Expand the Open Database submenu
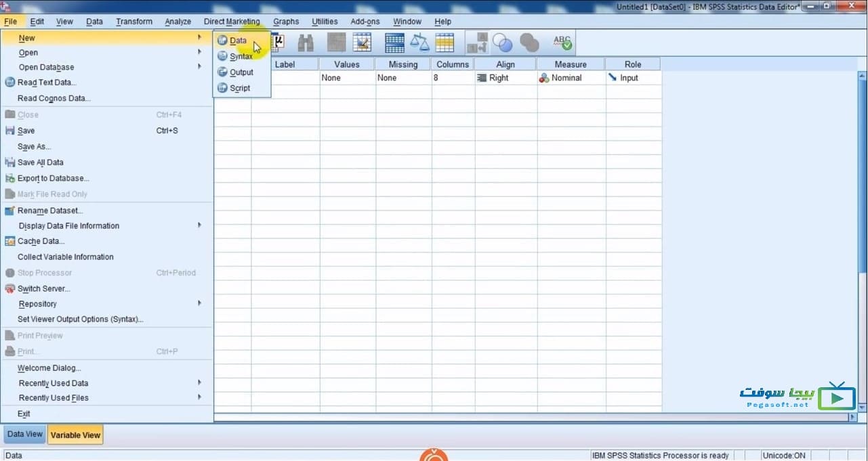 click(x=106, y=67)
